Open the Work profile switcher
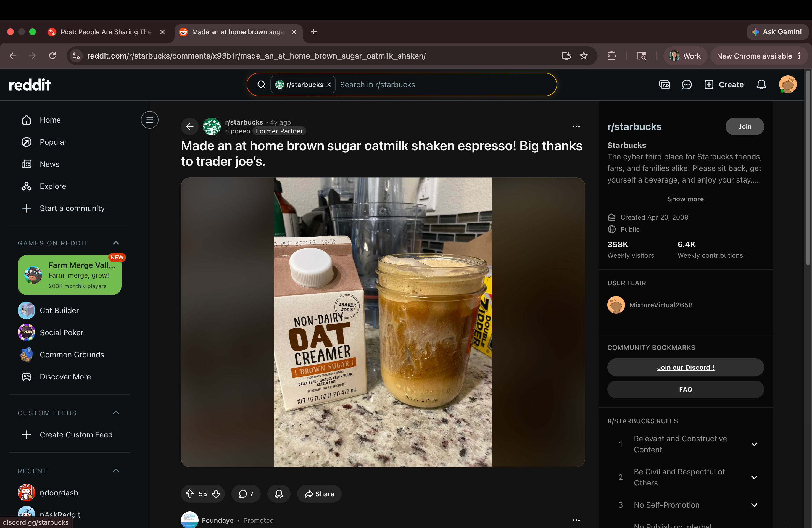 685,56
